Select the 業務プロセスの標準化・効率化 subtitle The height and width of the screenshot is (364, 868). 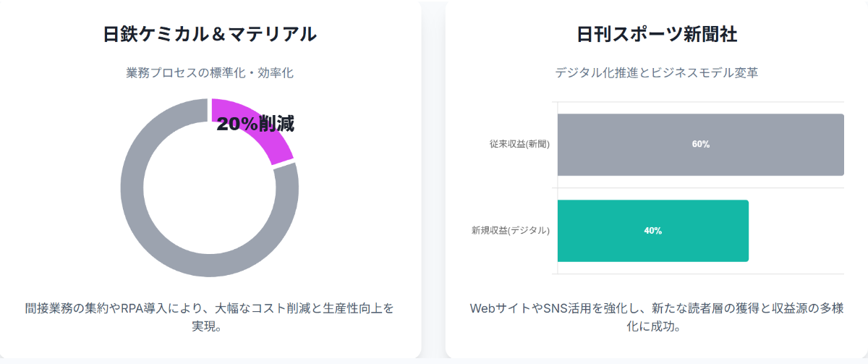click(x=210, y=73)
